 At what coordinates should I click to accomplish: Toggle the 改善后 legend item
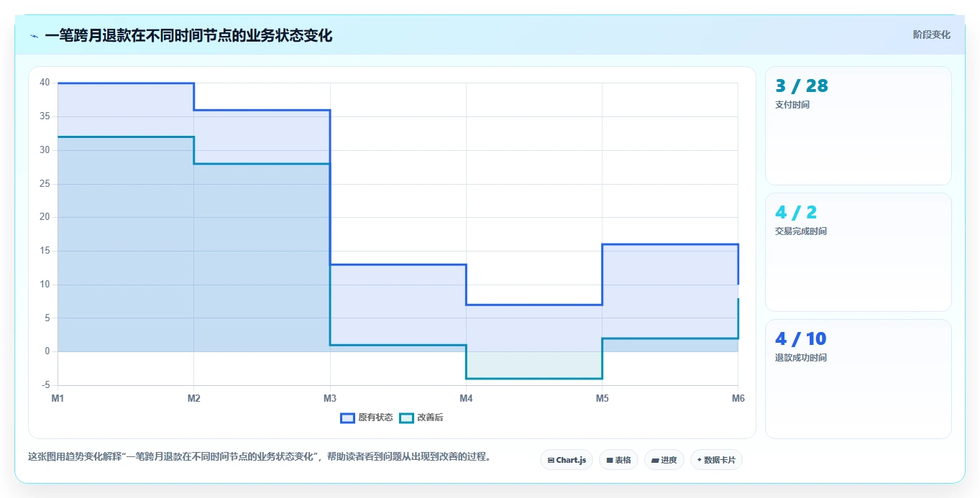coord(421,418)
